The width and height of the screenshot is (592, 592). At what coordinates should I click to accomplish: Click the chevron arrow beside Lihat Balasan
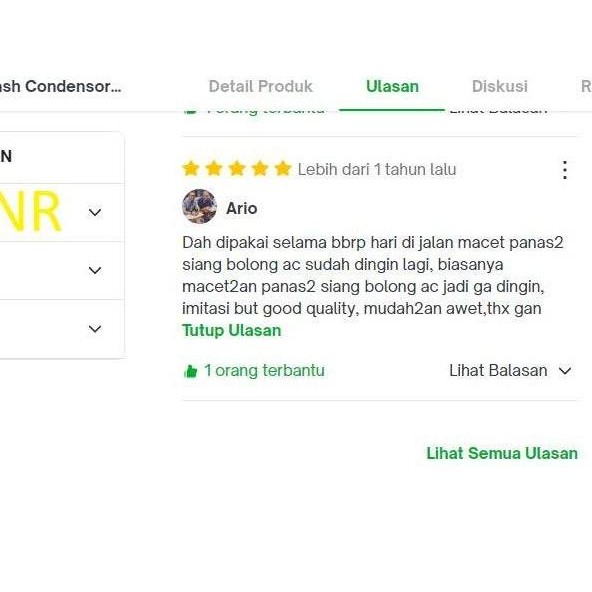pos(565,371)
